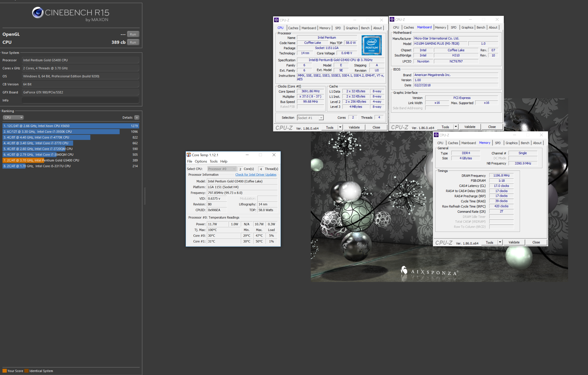Close the CPU-Z Mainboard window with X
The width and height of the screenshot is (588, 375).
(497, 20)
